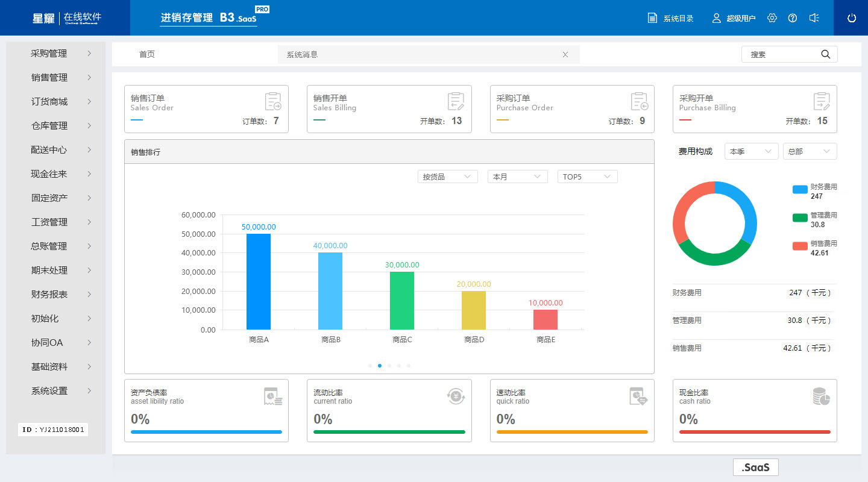
Task: Click the speaker announcement icon
Action: click(x=814, y=18)
